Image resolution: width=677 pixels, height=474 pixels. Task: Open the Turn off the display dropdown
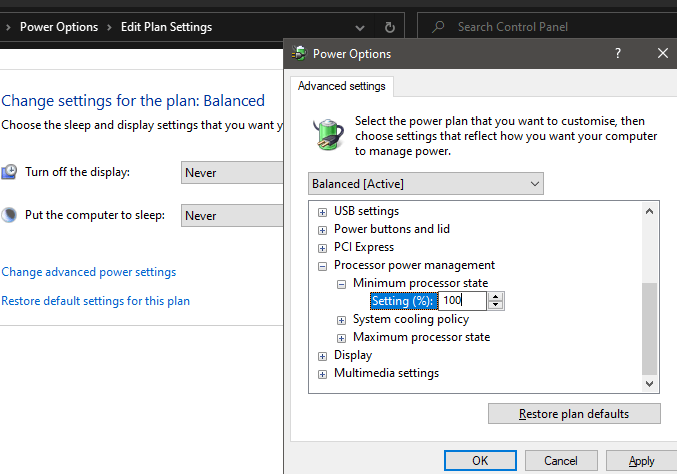pos(232,172)
